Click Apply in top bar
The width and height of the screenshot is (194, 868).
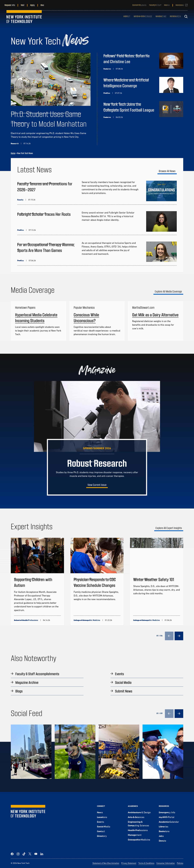[x=32, y=5]
